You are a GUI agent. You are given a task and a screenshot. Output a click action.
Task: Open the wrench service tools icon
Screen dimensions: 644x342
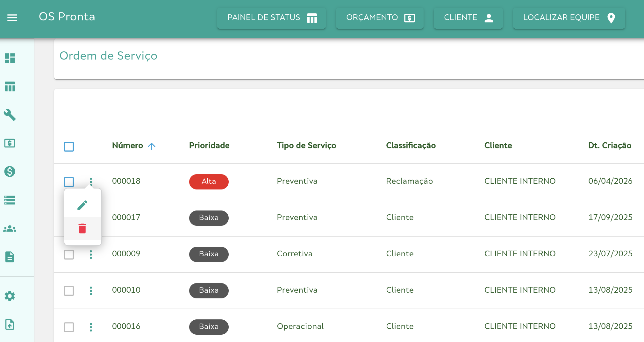(10, 115)
